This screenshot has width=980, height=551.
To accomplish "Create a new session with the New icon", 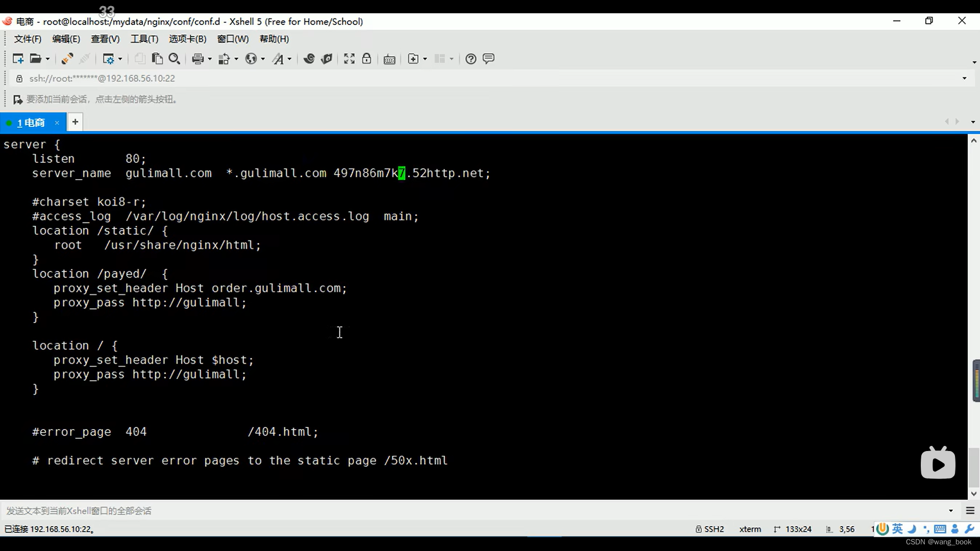I will click(x=18, y=59).
